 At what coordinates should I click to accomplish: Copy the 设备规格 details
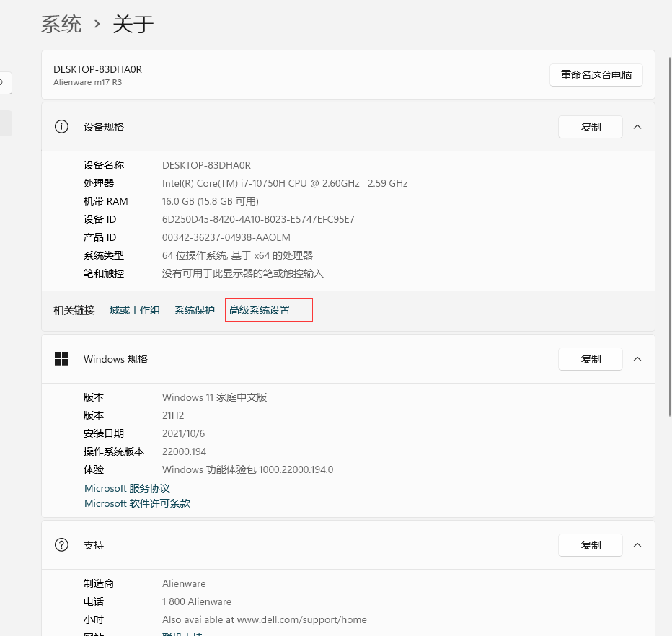pos(590,127)
